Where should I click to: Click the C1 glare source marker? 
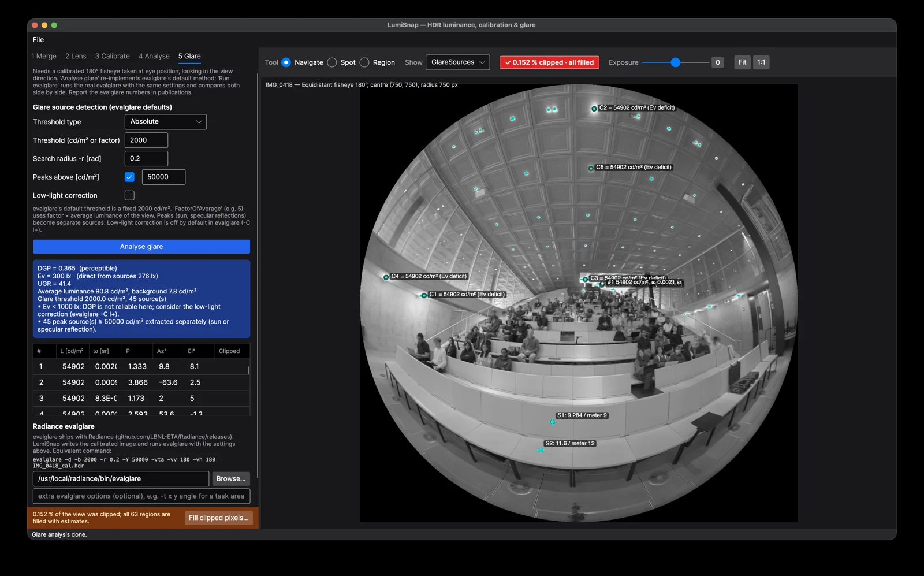coord(424,295)
